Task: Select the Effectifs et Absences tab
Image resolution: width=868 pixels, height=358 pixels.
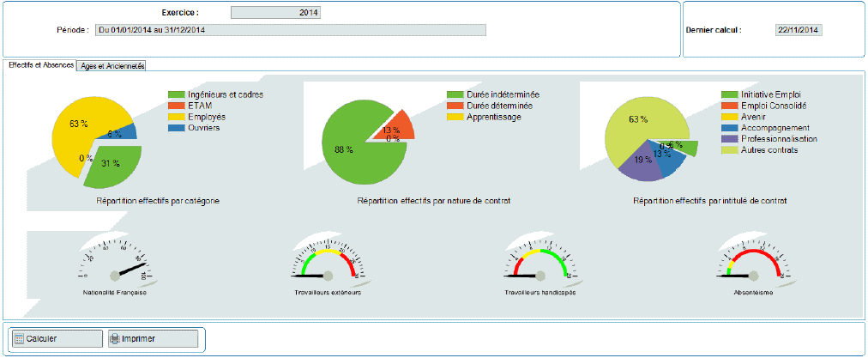Action: click(x=41, y=65)
